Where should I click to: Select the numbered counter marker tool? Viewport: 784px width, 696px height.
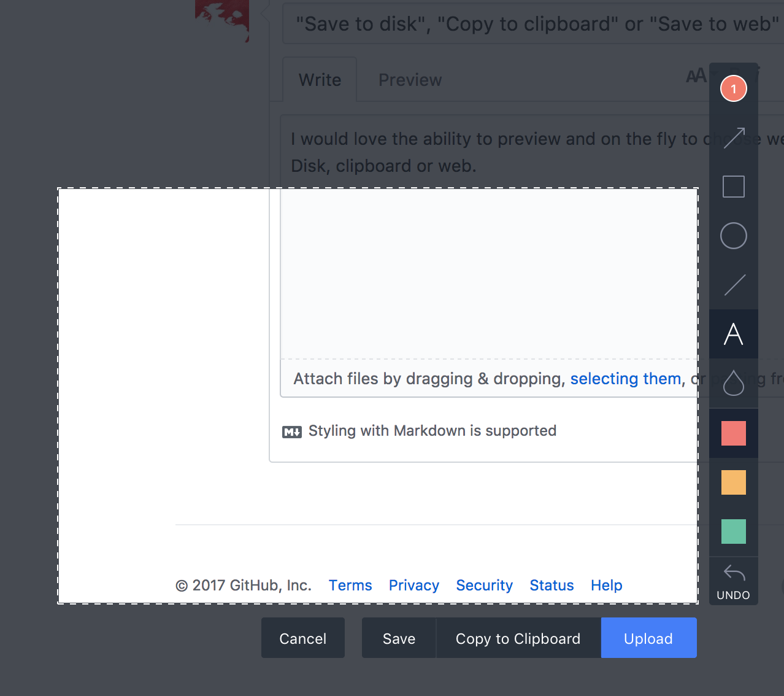coord(733,88)
